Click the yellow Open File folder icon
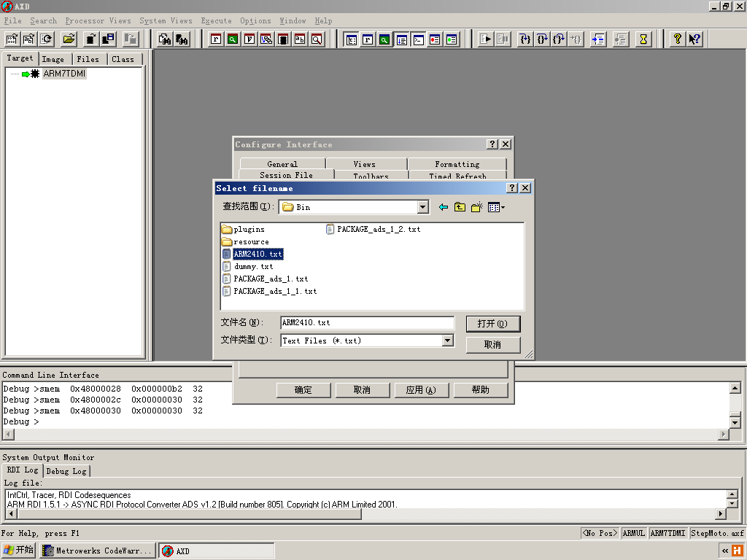 click(x=69, y=39)
